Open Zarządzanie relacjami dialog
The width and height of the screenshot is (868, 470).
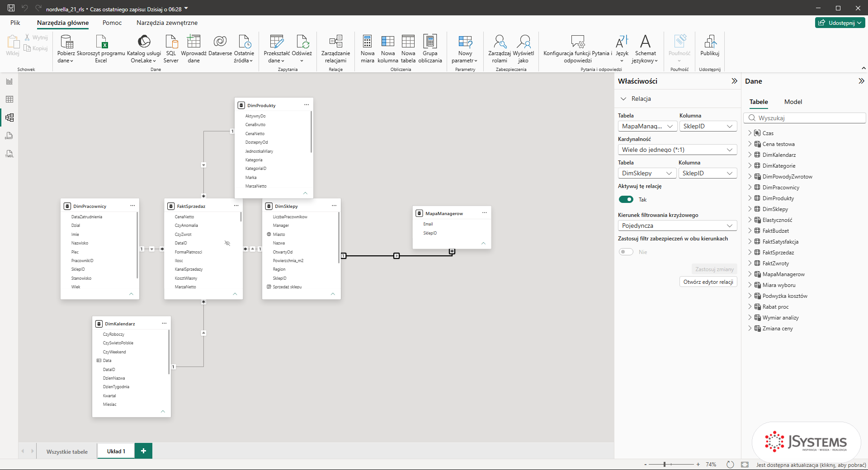[335, 49]
